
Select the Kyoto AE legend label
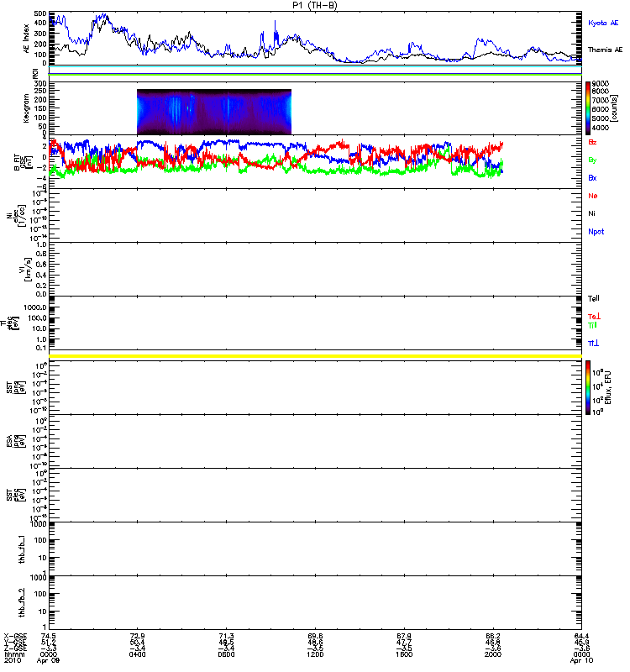click(603, 23)
